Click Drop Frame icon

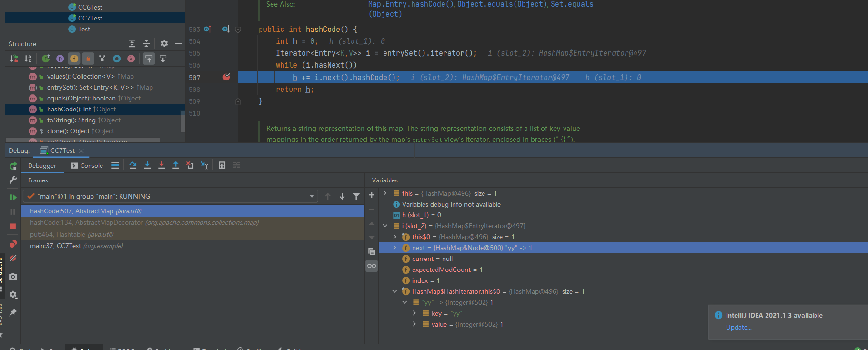(190, 165)
